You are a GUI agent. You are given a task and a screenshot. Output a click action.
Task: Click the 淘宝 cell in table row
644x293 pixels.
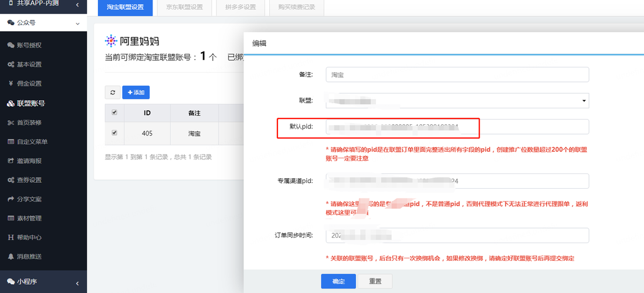194,134
